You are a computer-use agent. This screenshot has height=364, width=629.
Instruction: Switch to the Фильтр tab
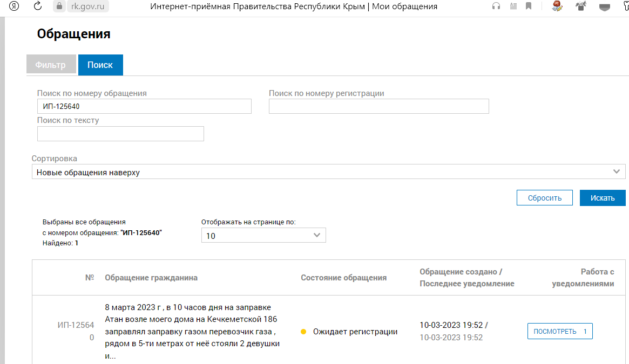50,65
